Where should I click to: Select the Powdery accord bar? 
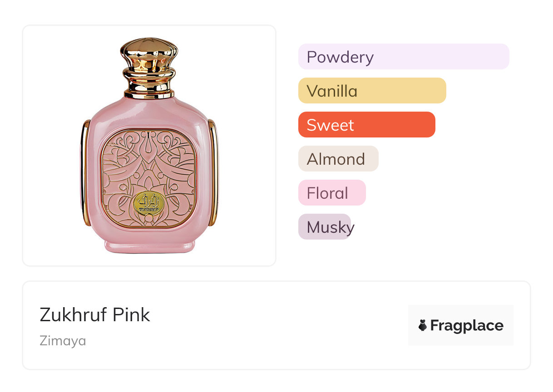click(403, 57)
